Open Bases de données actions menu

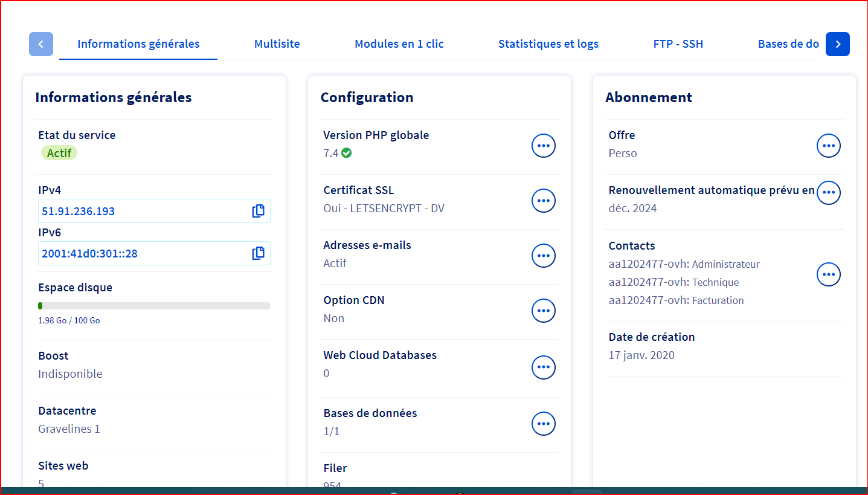(543, 424)
